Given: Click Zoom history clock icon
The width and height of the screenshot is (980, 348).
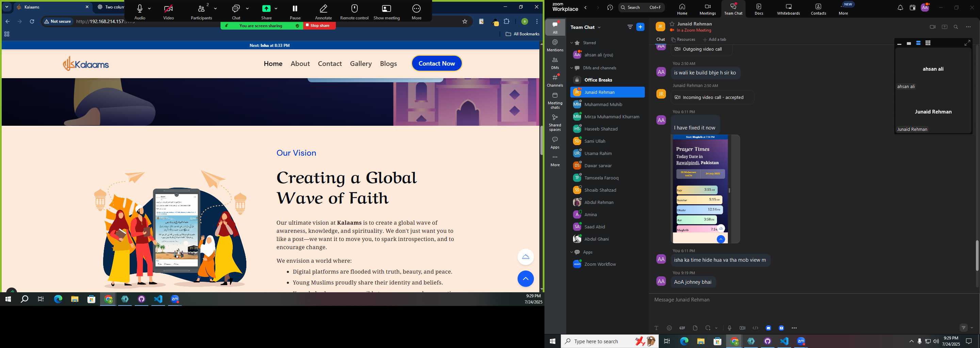Looking at the screenshot, I should point(610,7).
